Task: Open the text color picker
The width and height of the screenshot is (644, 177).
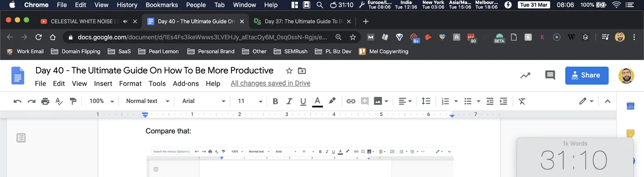Action: (317, 101)
